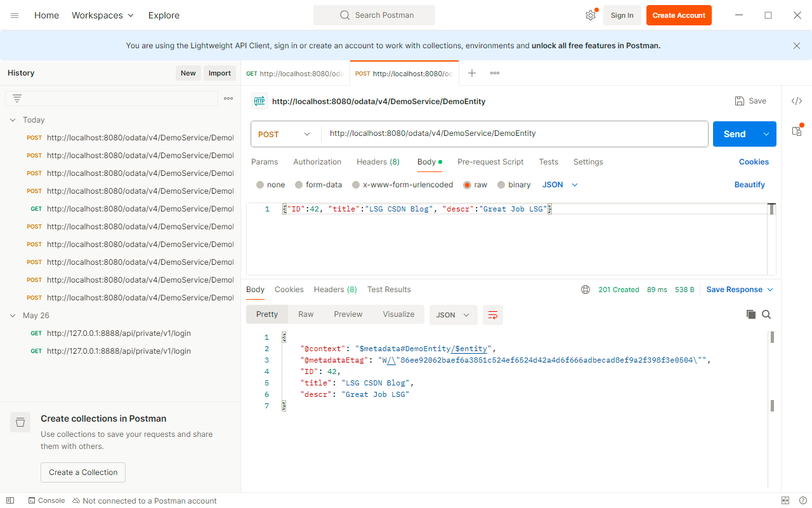812x508 pixels.
Task: Open the POST method dropdown
Action: click(285, 134)
